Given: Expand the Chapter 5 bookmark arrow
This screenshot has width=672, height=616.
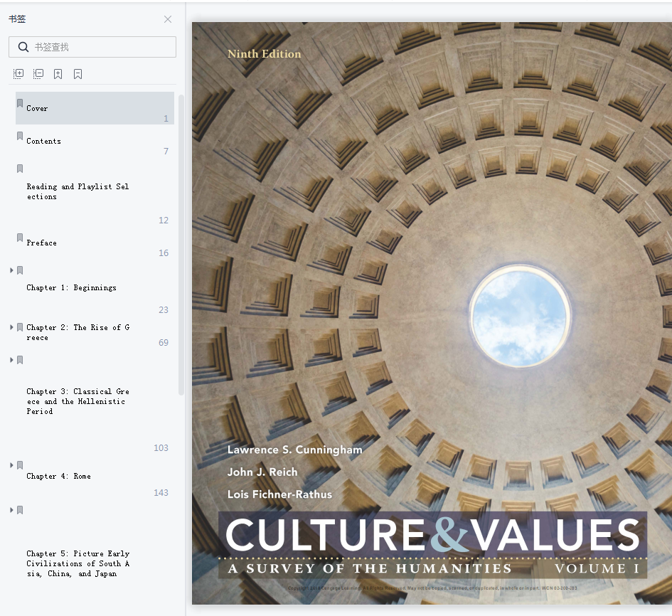Looking at the screenshot, I should pyautogui.click(x=11, y=510).
